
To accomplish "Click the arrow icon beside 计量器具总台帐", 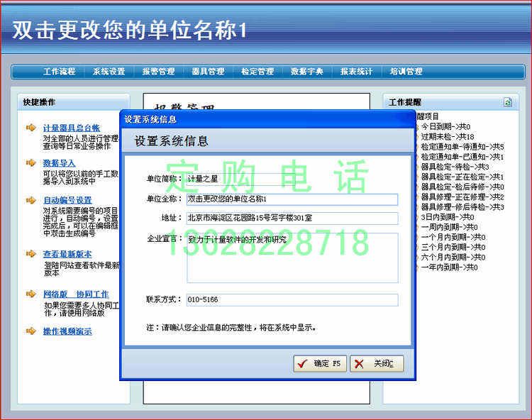I will pyautogui.click(x=31, y=128).
